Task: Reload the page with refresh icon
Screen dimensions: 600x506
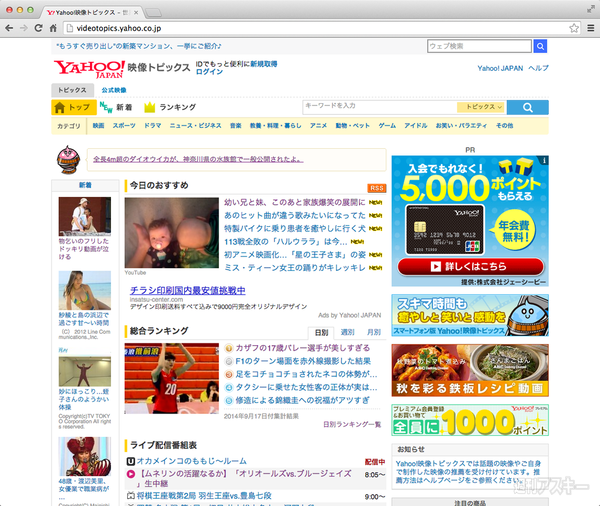Action: click(x=38, y=28)
